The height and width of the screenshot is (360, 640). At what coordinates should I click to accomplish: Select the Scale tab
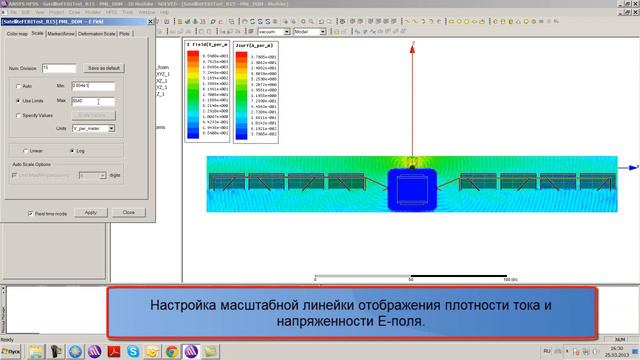coord(38,33)
